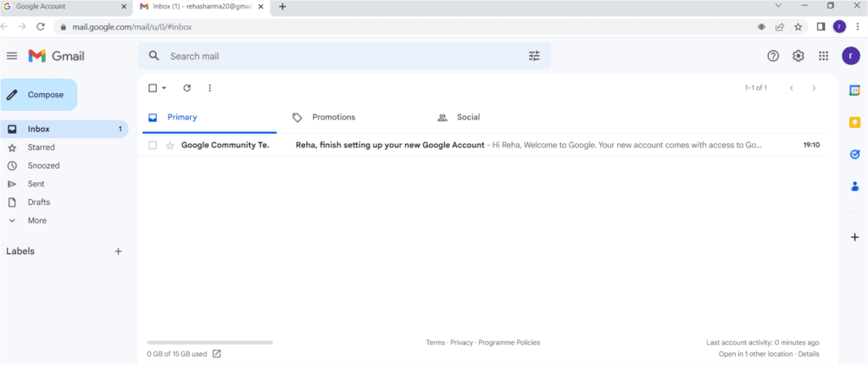868x365 pixels.
Task: Open the Sent folder
Action: (x=36, y=184)
